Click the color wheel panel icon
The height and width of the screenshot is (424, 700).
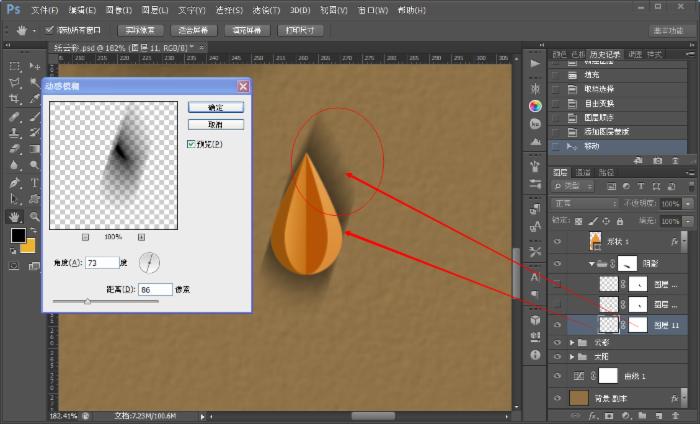[535, 106]
